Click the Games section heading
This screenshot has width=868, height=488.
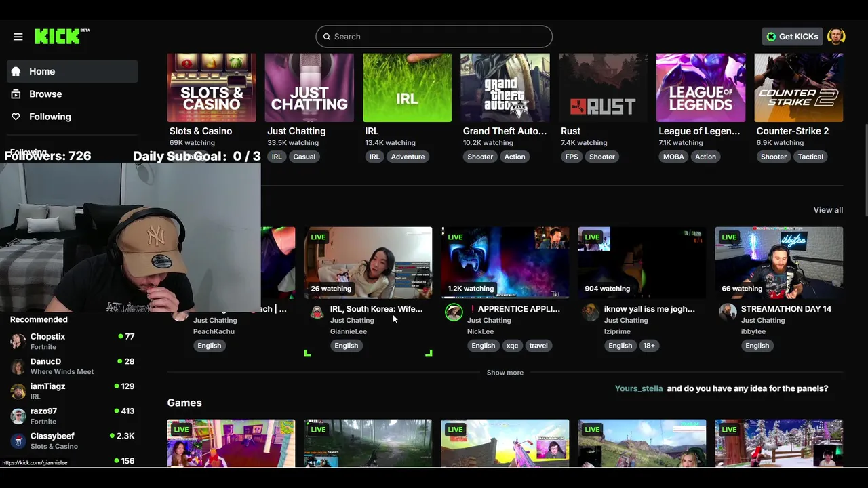(x=184, y=403)
